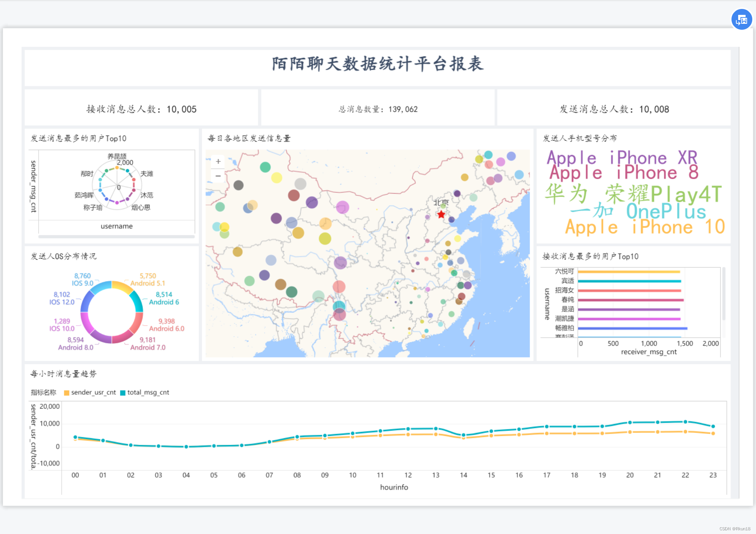Screen dimensions: 756x534
Task: Click the total_msg_cnt data point at hour 22
Action: (685, 422)
